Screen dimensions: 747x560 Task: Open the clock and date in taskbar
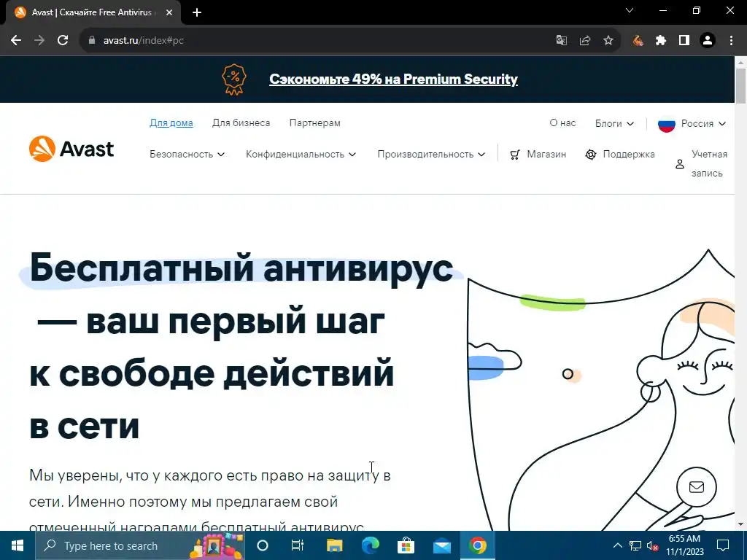point(684,545)
